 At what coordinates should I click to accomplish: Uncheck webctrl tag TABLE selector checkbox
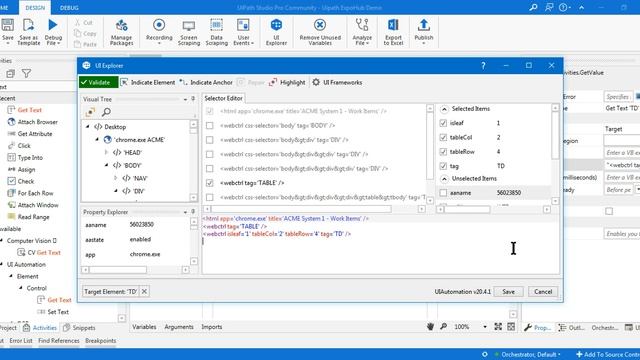(209, 183)
